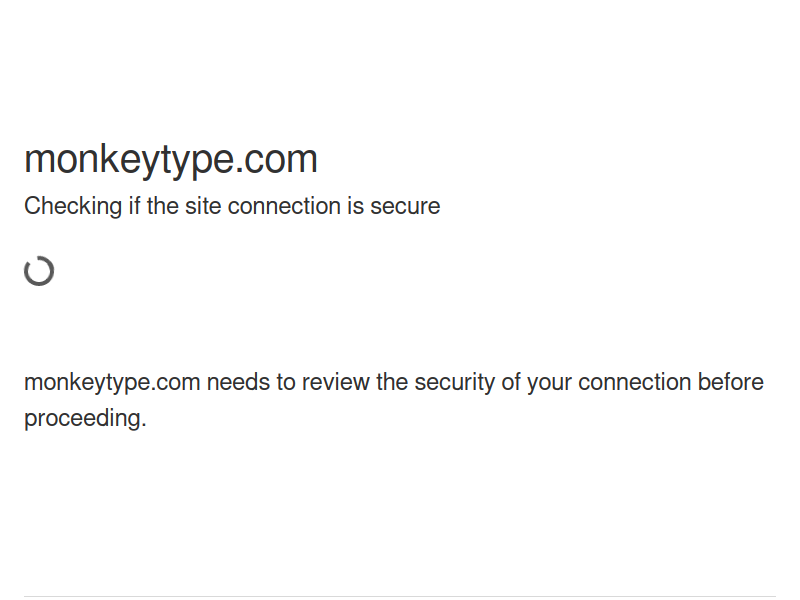The height and width of the screenshot is (600, 800).
Task: Click the loading spinner icon
Action: click(x=39, y=271)
